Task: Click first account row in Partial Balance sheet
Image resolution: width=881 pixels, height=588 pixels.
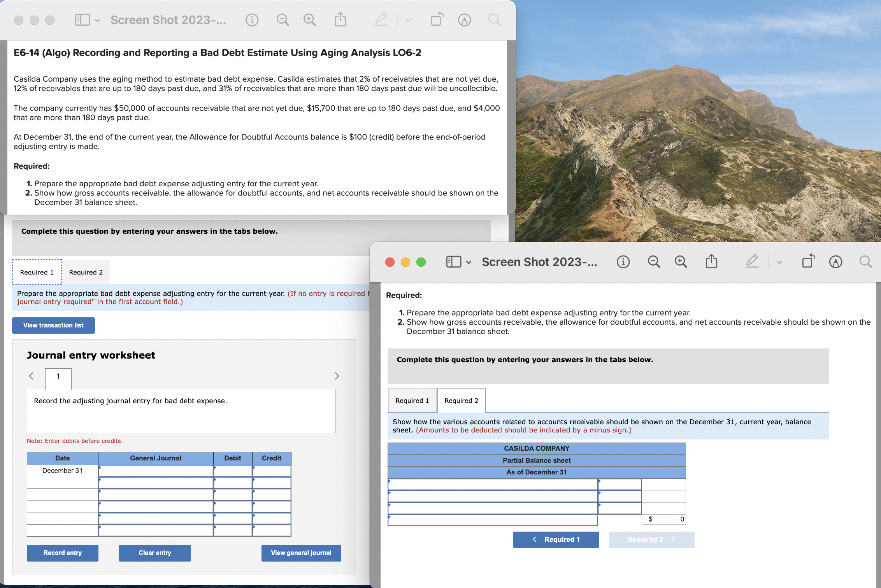Action: coord(492,485)
